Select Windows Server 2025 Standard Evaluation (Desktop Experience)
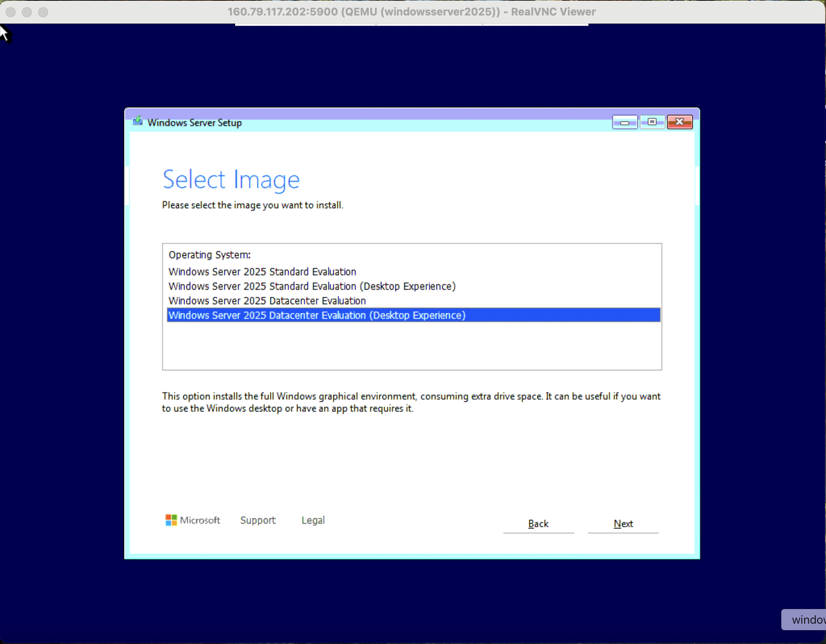The width and height of the screenshot is (826, 644). click(x=312, y=286)
